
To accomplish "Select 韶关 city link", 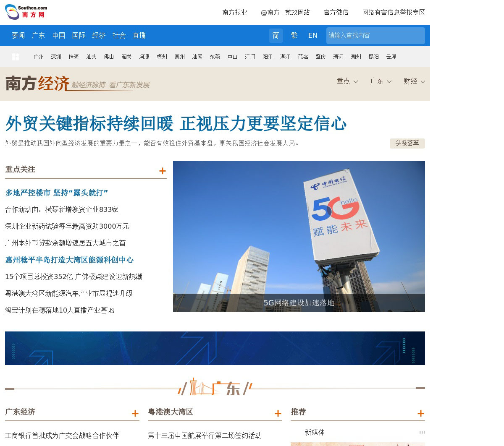I will coord(127,57).
